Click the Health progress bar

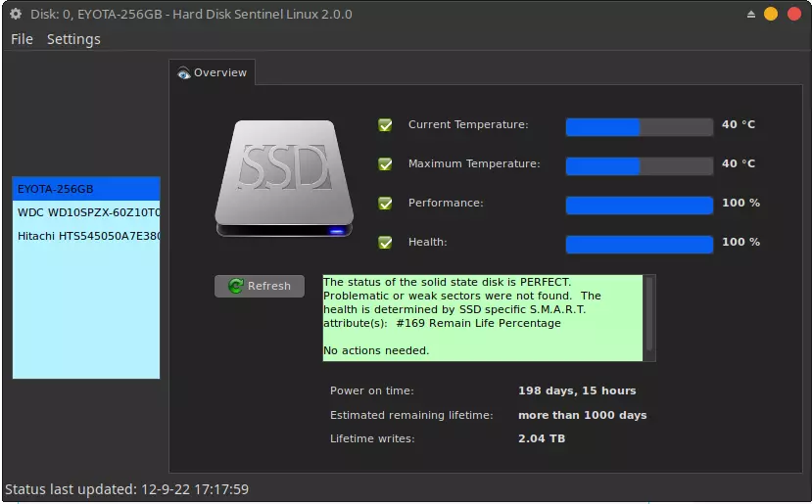pos(639,245)
